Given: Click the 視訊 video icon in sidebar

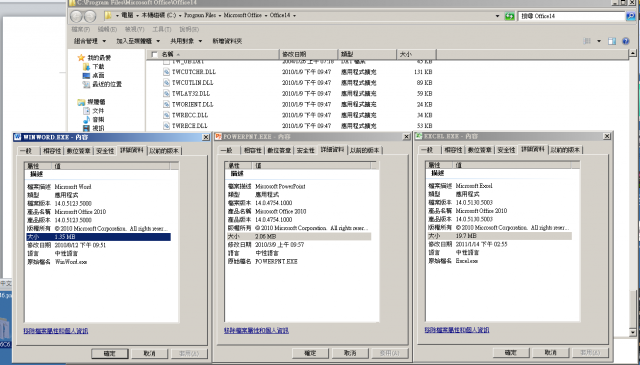Looking at the screenshot, I should (x=87, y=128).
